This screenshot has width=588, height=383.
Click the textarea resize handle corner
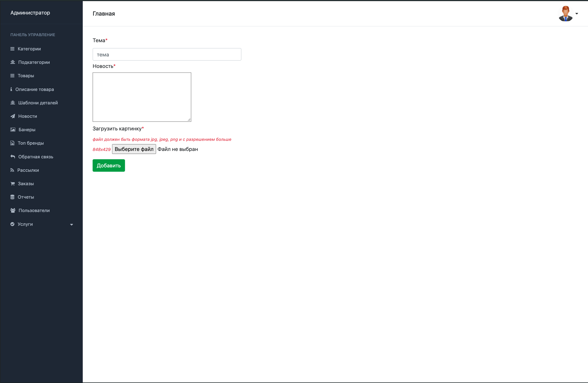coord(189,120)
